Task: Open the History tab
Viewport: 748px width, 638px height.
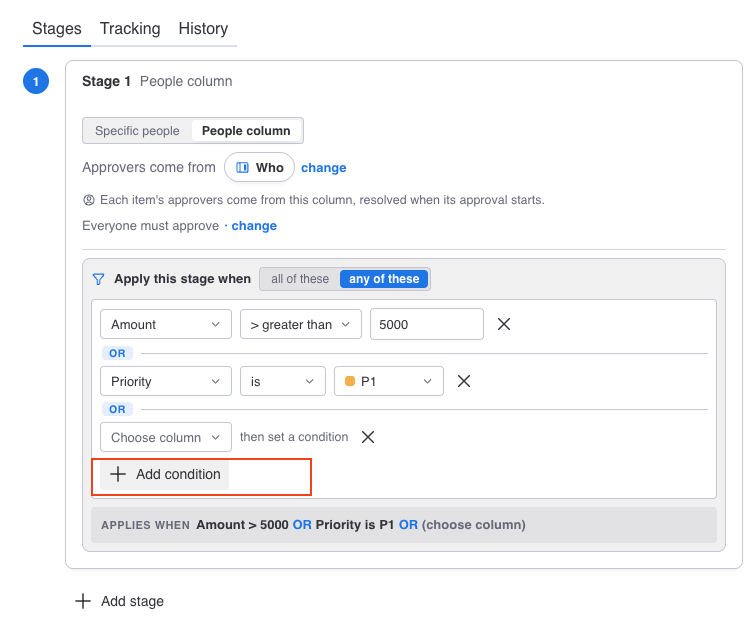Action: click(203, 29)
